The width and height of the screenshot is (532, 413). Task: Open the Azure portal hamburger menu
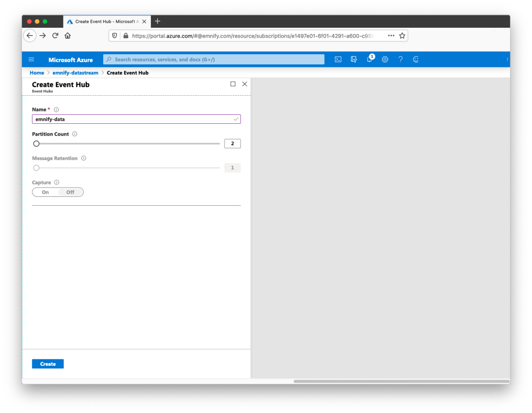coord(31,60)
